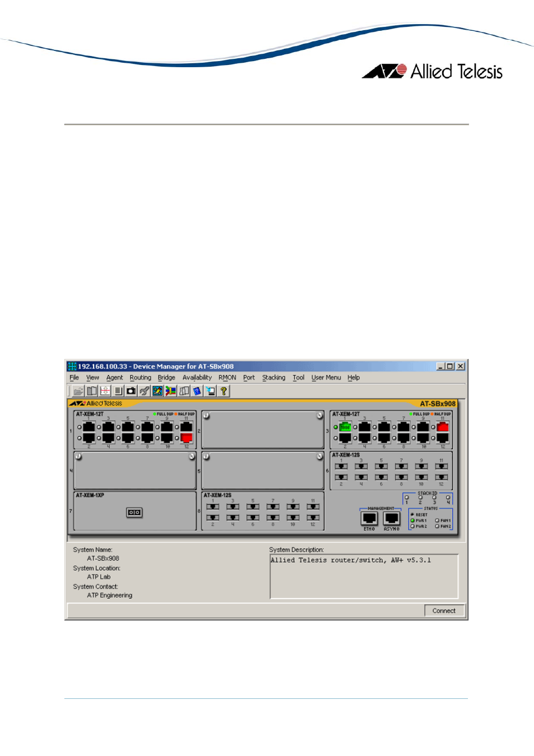
Task: Select port 12 in slot 3 module
Action: (442, 438)
